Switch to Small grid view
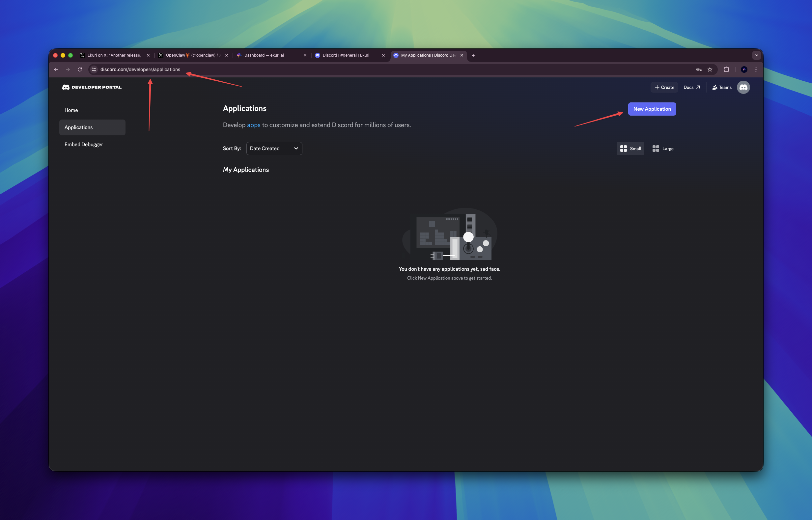This screenshot has height=520, width=812. click(x=630, y=149)
